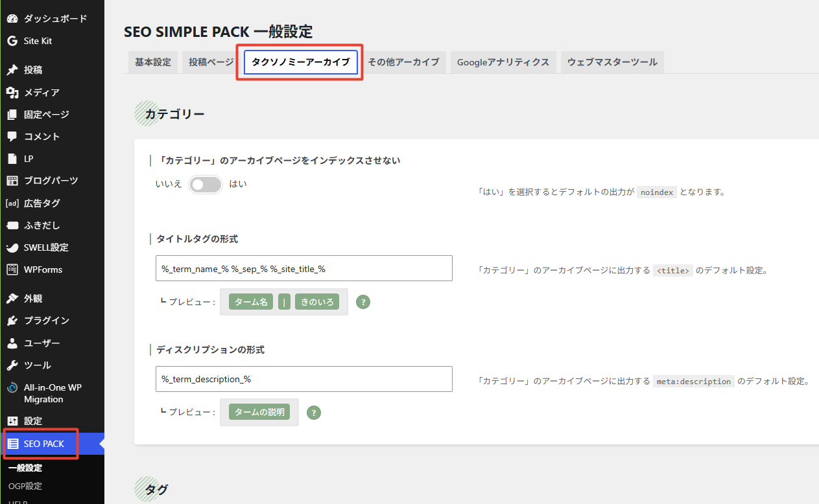Click the pin icon beside 投稿
This screenshot has width=819, height=504.
click(12, 70)
